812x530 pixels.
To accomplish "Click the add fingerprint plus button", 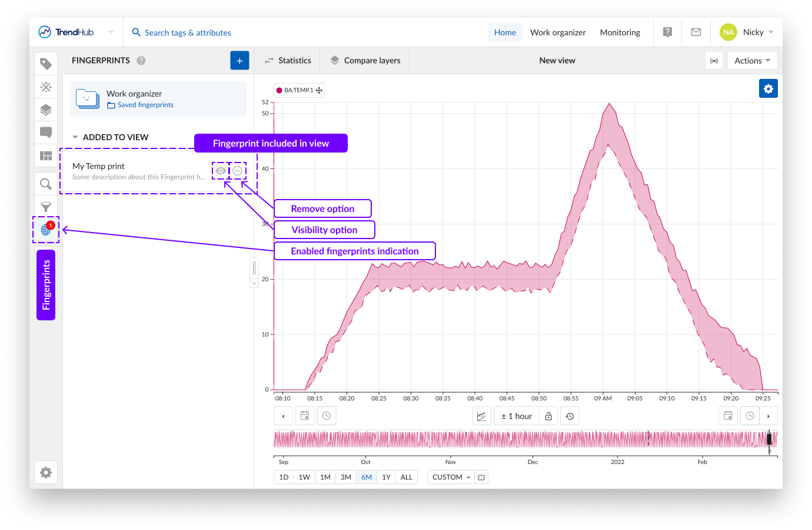I will pyautogui.click(x=239, y=61).
